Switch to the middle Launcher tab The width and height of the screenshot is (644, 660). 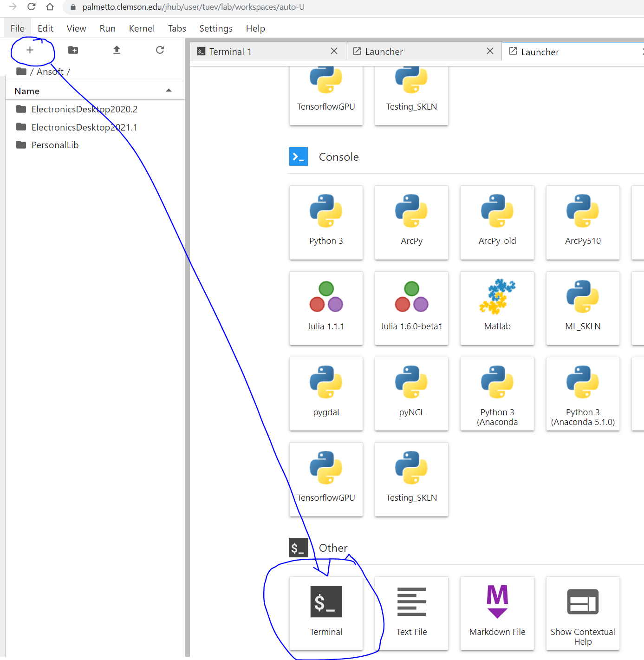tap(424, 52)
